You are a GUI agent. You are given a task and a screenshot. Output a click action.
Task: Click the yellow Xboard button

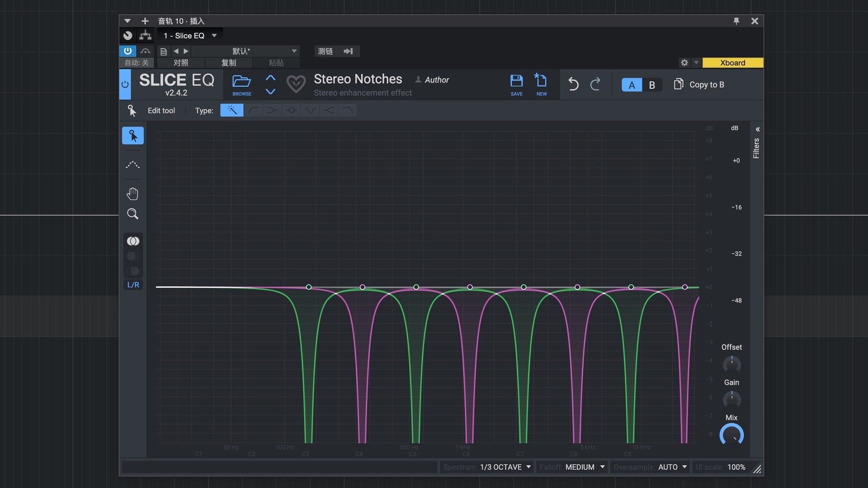tap(733, 63)
